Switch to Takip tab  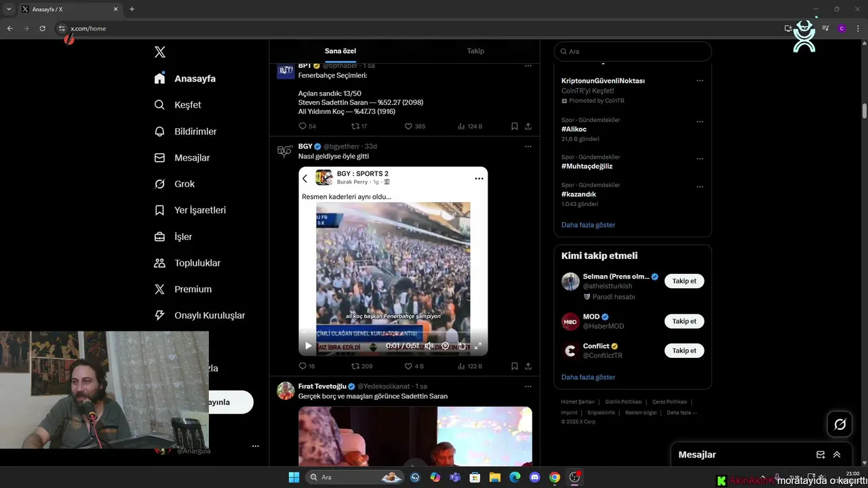coord(475,51)
